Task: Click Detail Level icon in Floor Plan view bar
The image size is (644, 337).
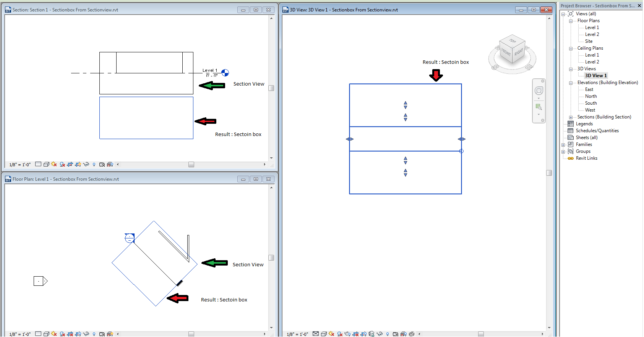Action: (38, 334)
